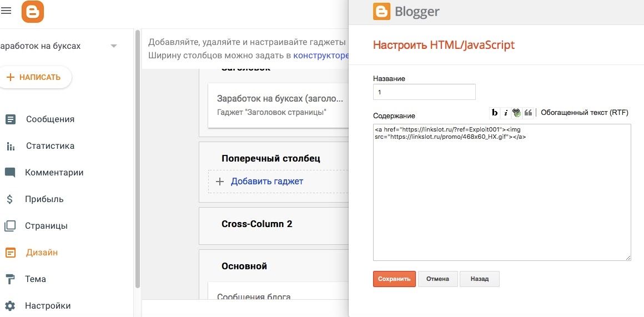Click inside the Содержание HTML textarea
Image resolution: width=644 pixels, height=317 pixels.
pyautogui.click(x=502, y=192)
